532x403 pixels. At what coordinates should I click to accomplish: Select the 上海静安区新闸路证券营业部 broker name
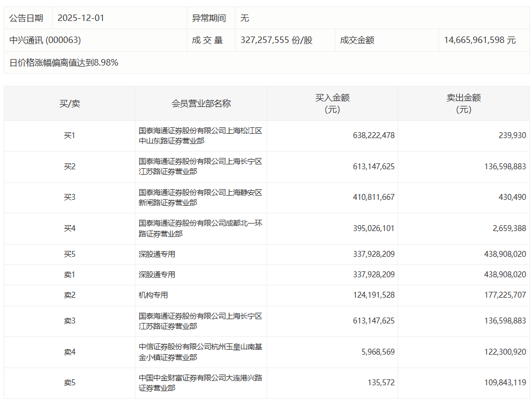coord(200,198)
